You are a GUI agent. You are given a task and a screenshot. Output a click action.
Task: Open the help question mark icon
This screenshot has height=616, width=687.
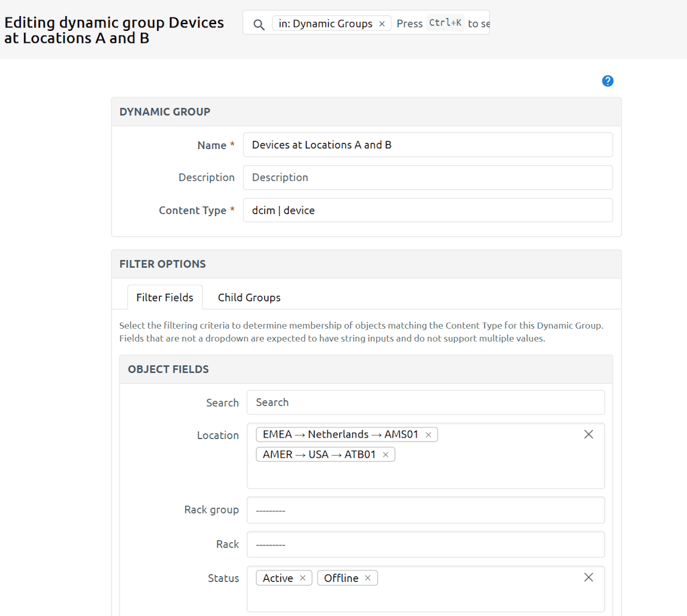point(607,81)
